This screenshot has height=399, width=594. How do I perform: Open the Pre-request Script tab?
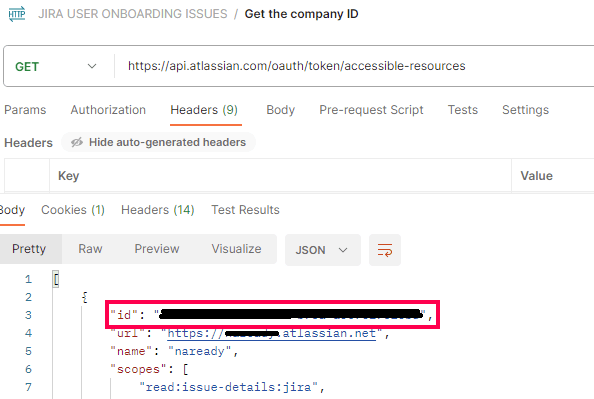tap(371, 110)
